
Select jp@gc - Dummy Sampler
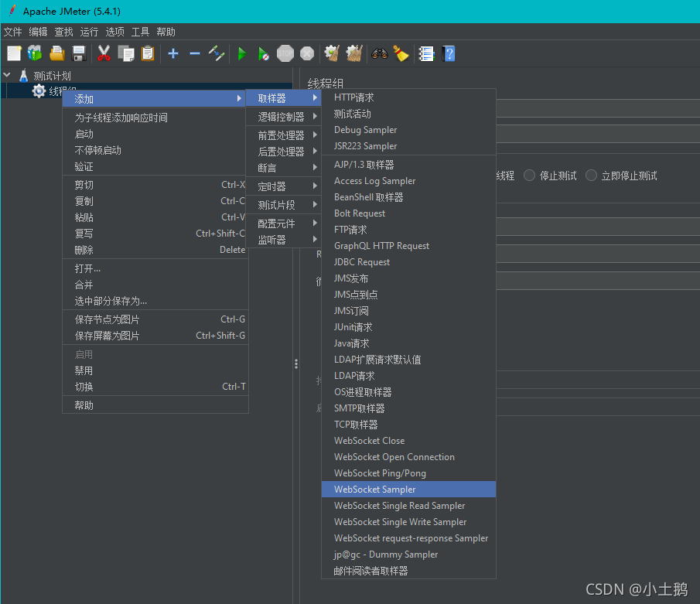pos(408,554)
